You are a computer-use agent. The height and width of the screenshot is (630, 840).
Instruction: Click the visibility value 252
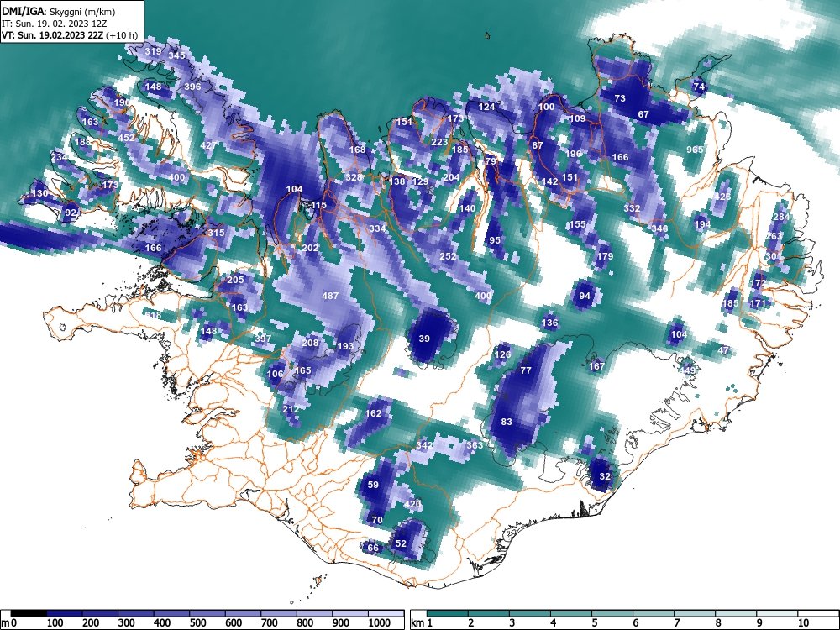pyautogui.click(x=448, y=256)
